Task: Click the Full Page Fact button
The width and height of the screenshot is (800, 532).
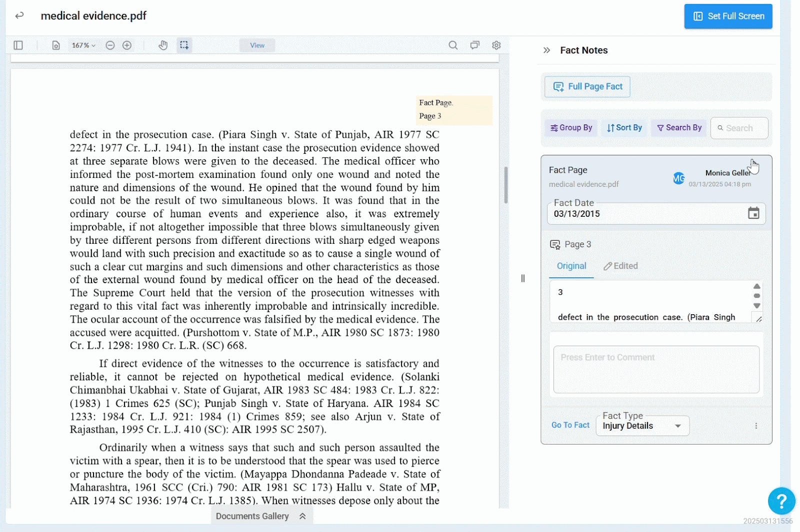Action: click(587, 87)
